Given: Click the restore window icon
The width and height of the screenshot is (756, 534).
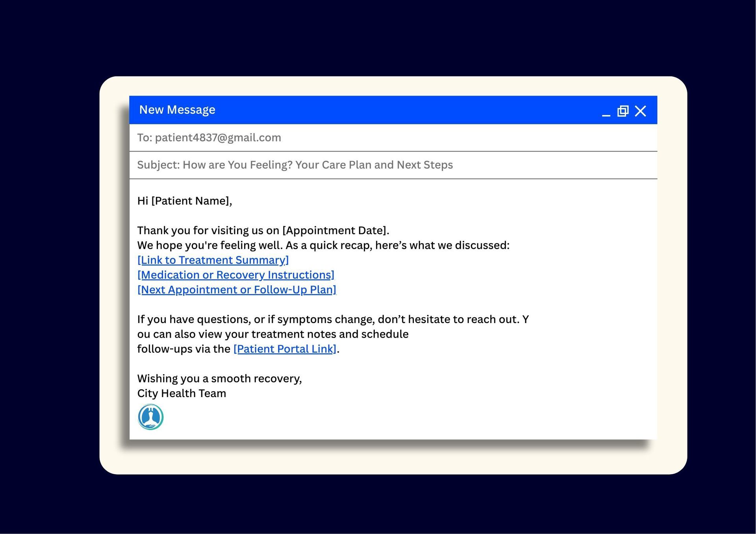Looking at the screenshot, I should pyautogui.click(x=623, y=111).
